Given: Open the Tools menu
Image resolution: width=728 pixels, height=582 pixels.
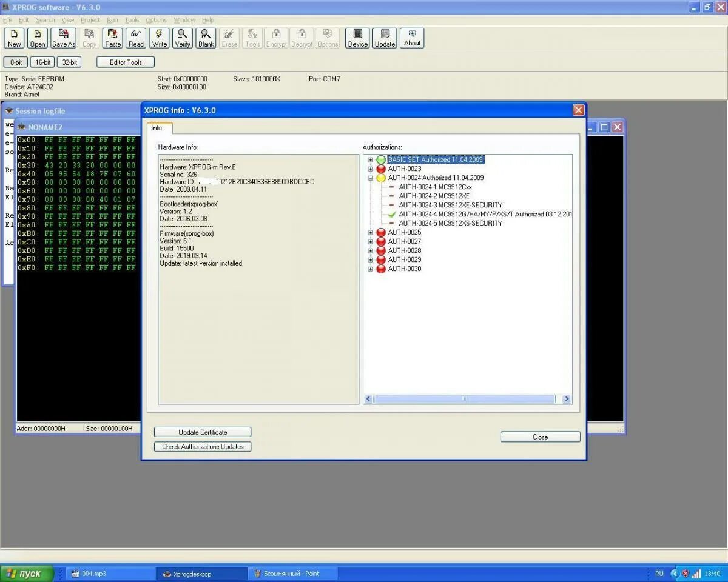Looking at the screenshot, I should pyautogui.click(x=132, y=20).
